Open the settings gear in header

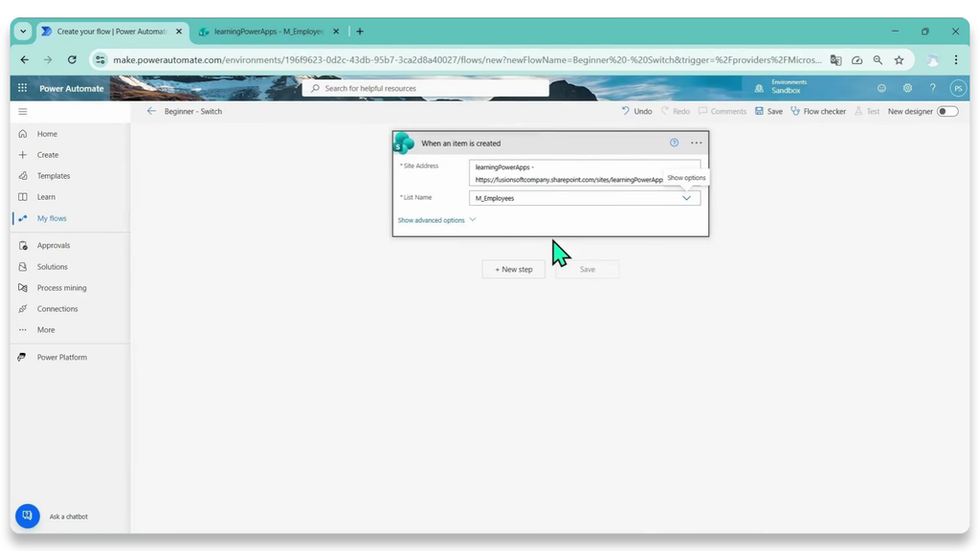click(907, 88)
